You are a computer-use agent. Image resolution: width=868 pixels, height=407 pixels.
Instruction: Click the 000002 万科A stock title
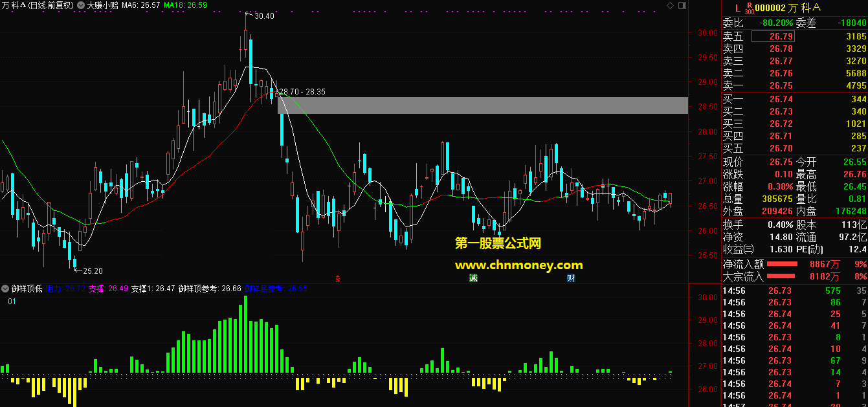pyautogui.click(x=789, y=8)
